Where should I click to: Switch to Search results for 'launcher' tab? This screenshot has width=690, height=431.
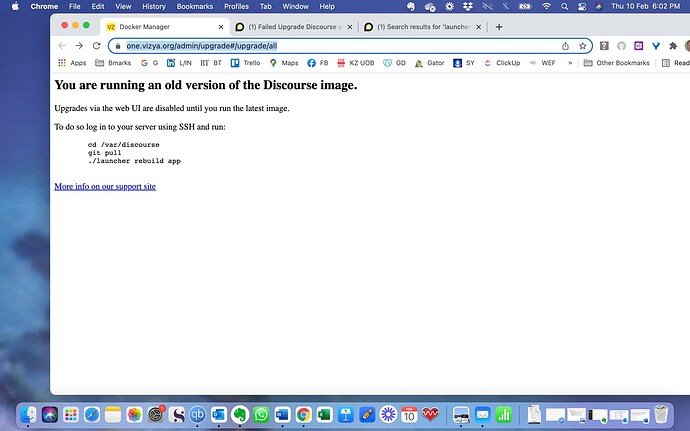[x=423, y=27]
